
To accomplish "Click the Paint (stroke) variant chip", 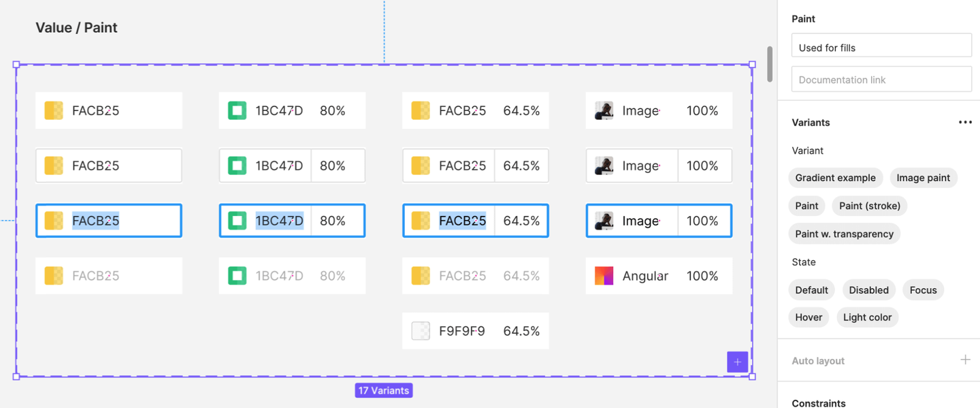I will pyautogui.click(x=869, y=206).
